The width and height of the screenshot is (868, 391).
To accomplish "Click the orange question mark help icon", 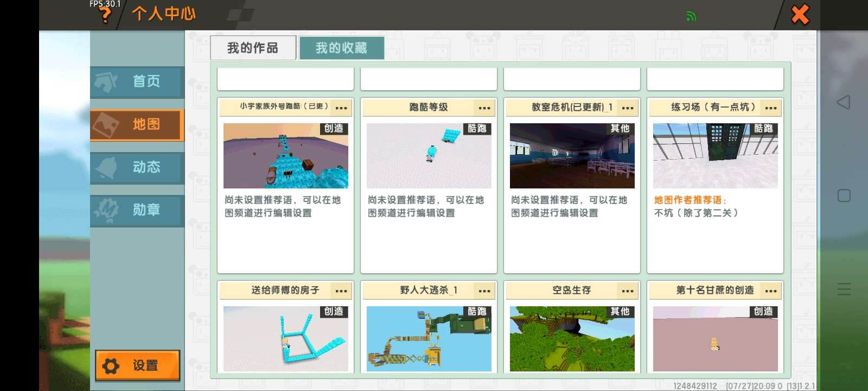I will (x=105, y=15).
